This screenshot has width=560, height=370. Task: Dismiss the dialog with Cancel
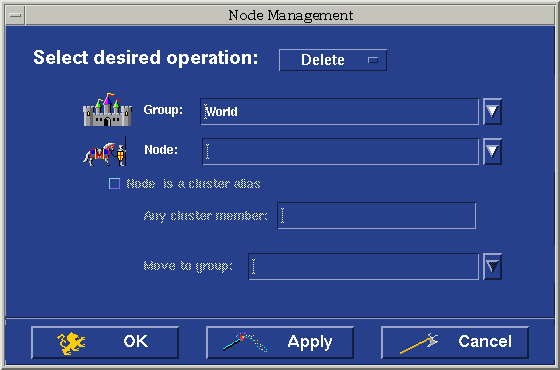pyautogui.click(x=455, y=342)
